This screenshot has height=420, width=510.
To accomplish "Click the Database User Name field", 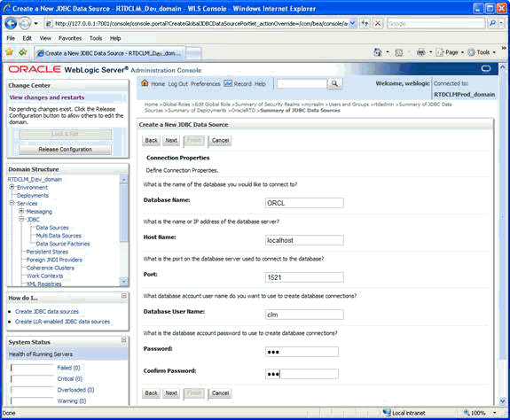I will coord(304,315).
